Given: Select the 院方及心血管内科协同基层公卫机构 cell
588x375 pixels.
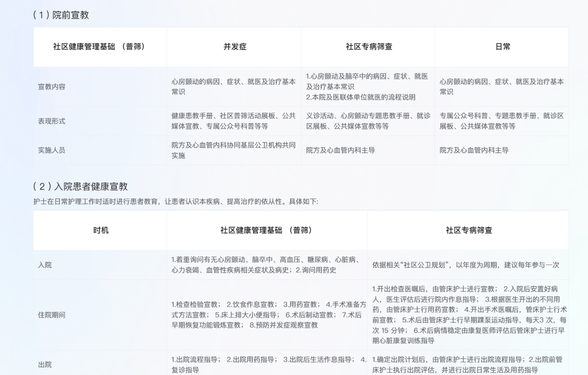Looking at the screenshot, I should pos(233,150).
